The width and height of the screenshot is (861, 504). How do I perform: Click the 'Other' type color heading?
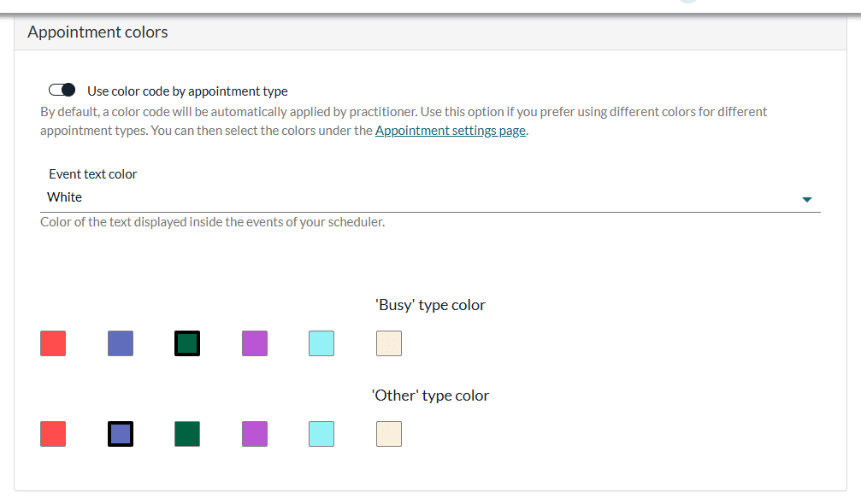[x=431, y=396]
